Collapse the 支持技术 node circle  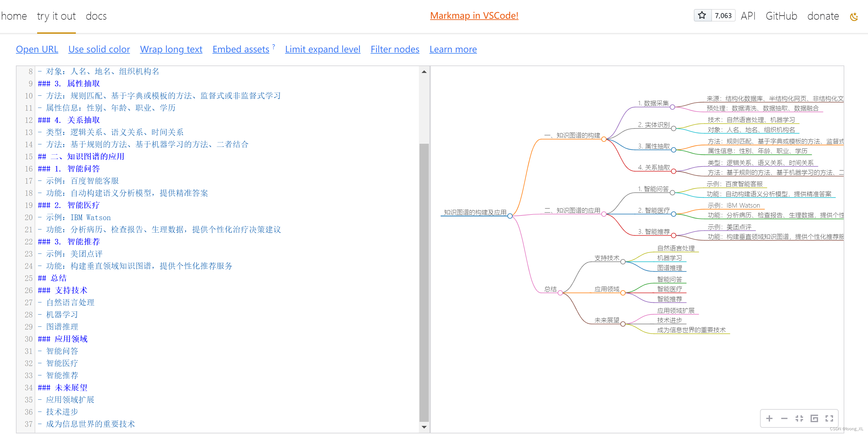click(x=623, y=262)
